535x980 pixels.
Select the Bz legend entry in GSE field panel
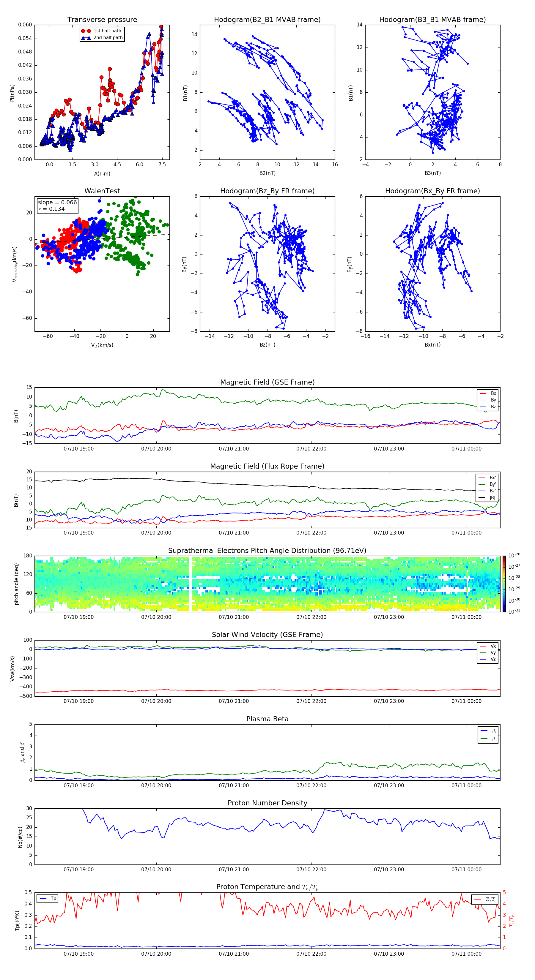tap(488, 407)
